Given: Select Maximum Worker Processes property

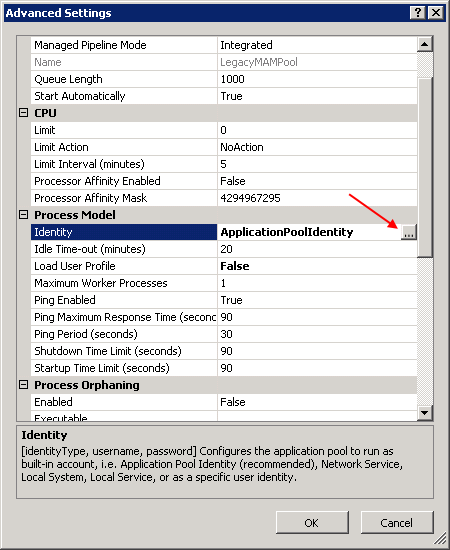Looking at the screenshot, I should pyautogui.click(x=124, y=283).
